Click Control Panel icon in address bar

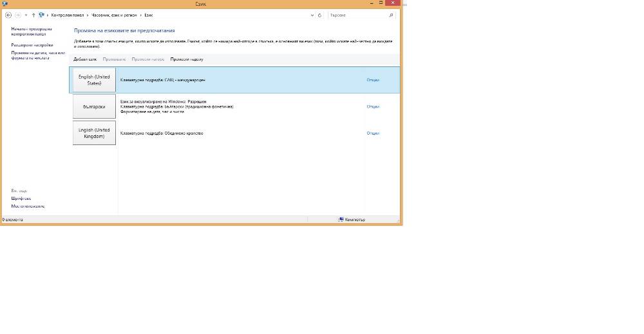pos(41,15)
